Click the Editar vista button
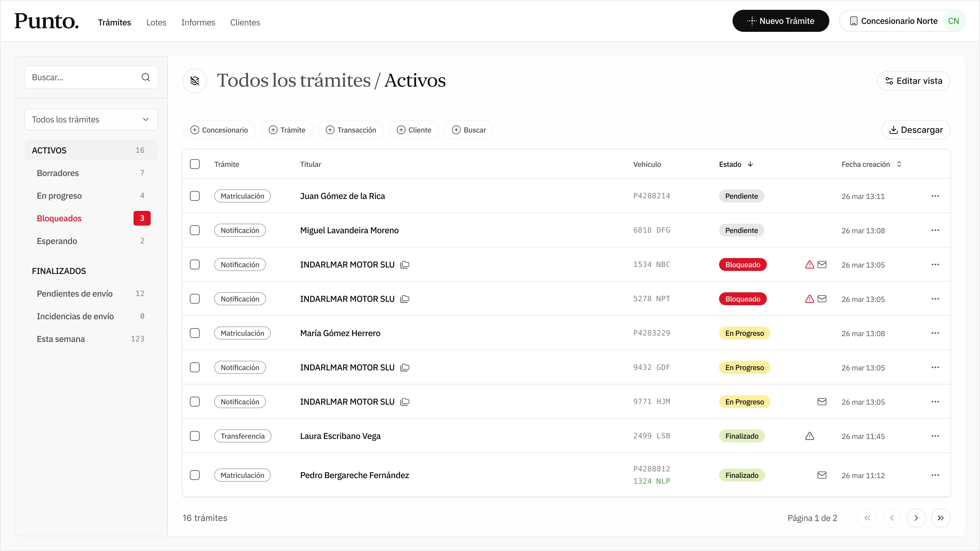 tap(914, 81)
